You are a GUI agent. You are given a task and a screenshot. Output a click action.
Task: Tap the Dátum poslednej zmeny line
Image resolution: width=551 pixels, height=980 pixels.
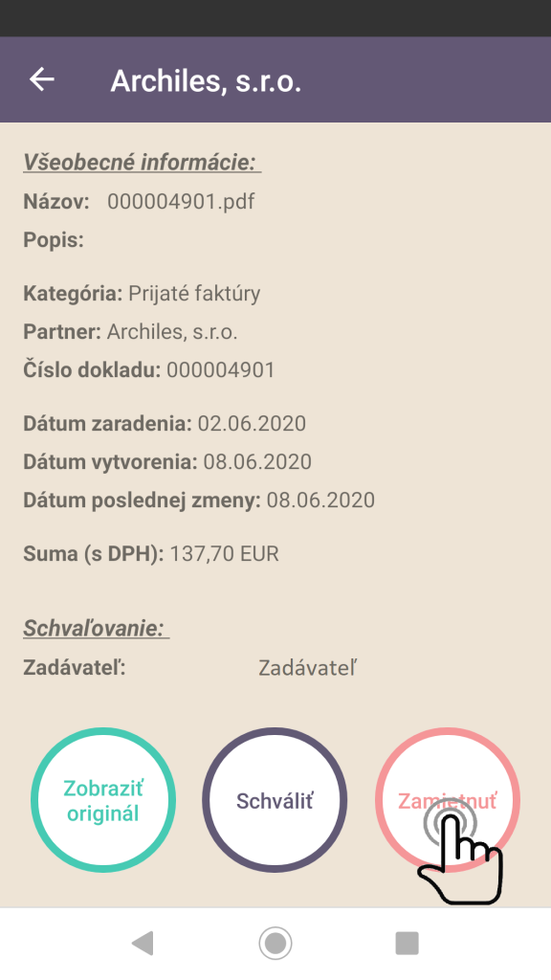[199, 500]
